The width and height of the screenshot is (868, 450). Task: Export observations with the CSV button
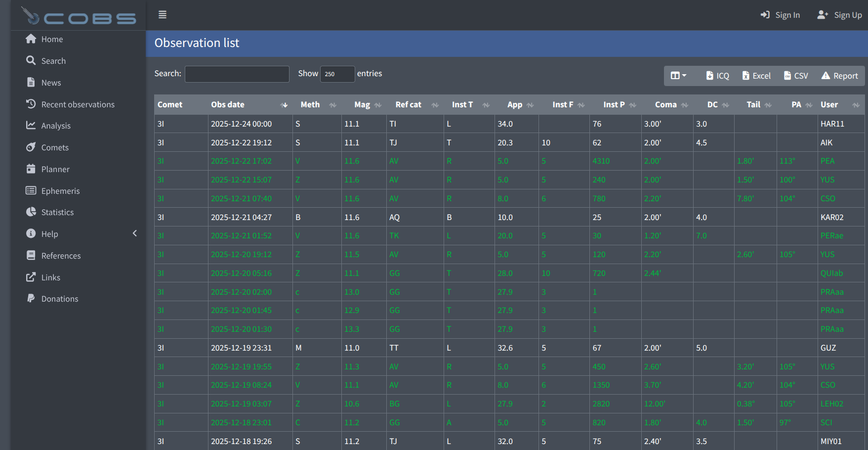(796, 76)
